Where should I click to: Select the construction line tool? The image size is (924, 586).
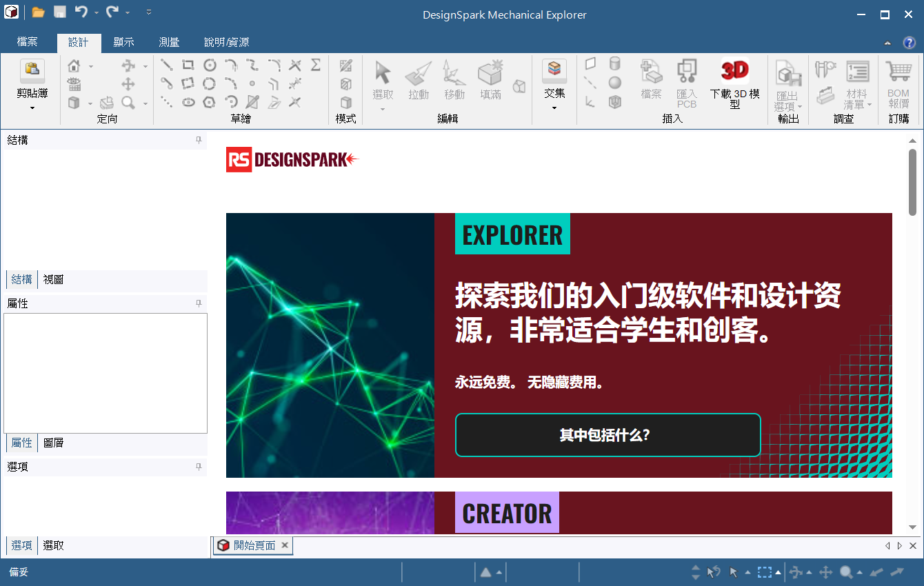[x=167, y=102]
